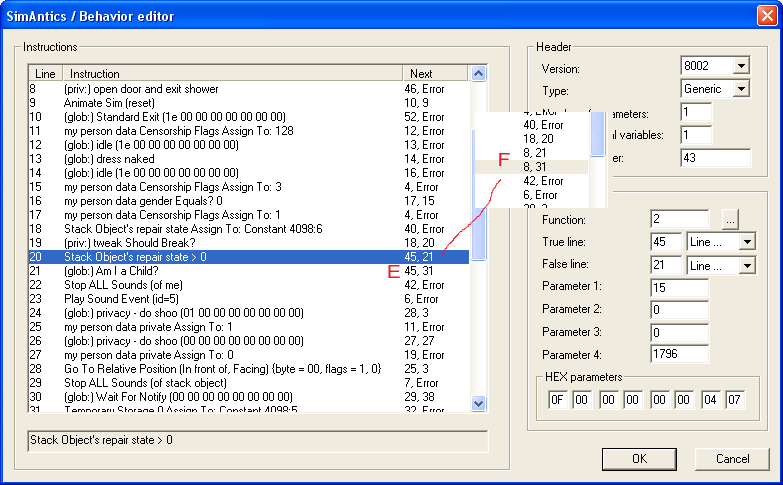Click the Next column header
Viewport: 783px width, 485px height.
coord(435,73)
